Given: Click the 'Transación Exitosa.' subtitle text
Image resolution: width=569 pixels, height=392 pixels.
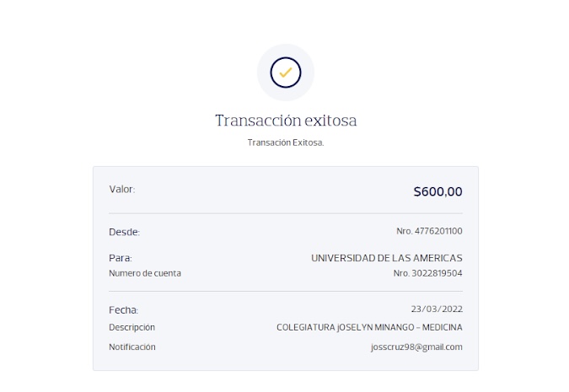Looking at the screenshot, I should tap(286, 142).
